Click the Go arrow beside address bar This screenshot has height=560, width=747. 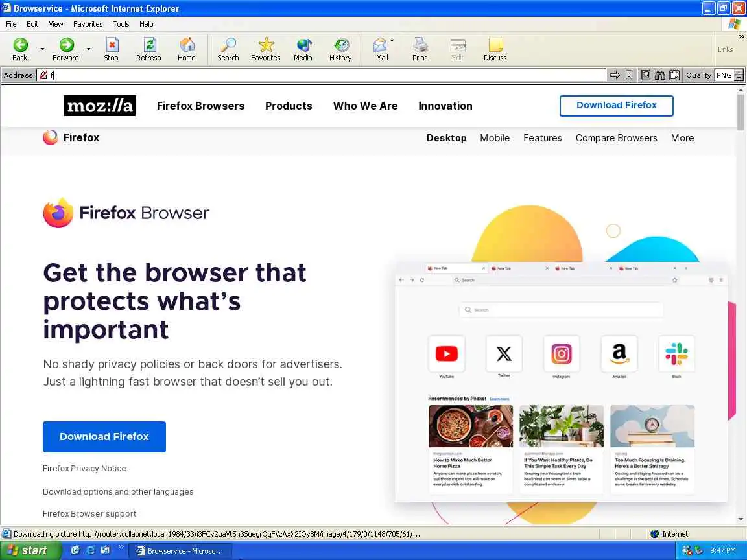615,75
